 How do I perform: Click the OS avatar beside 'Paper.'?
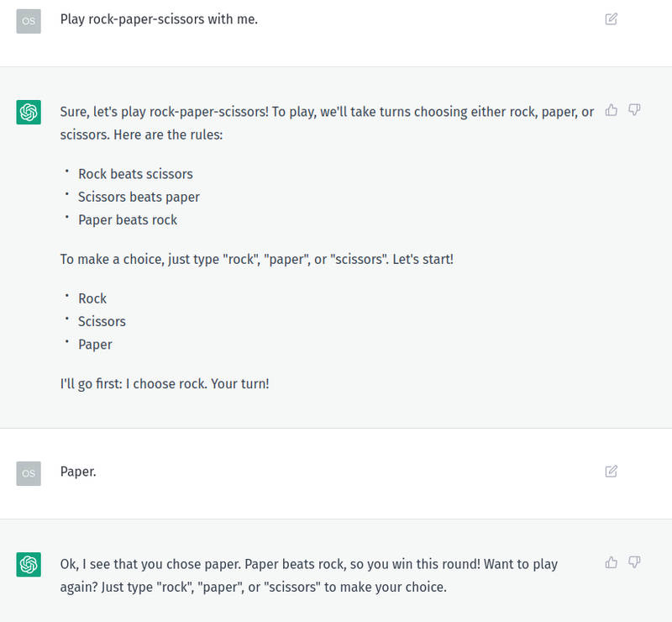(x=29, y=473)
